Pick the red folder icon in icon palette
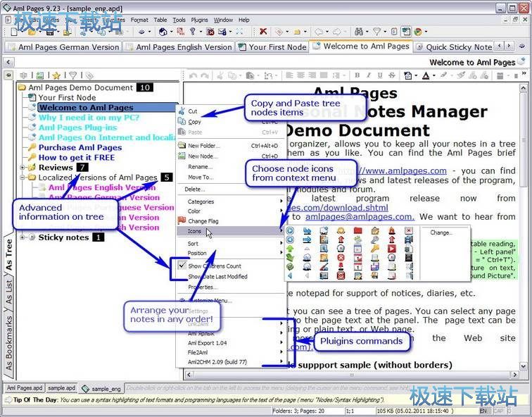 [x=357, y=230]
